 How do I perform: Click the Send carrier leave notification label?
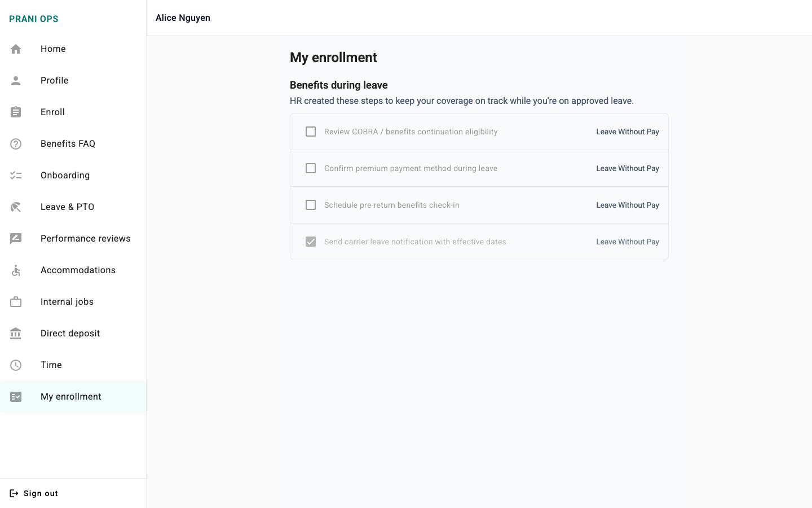[x=415, y=242]
